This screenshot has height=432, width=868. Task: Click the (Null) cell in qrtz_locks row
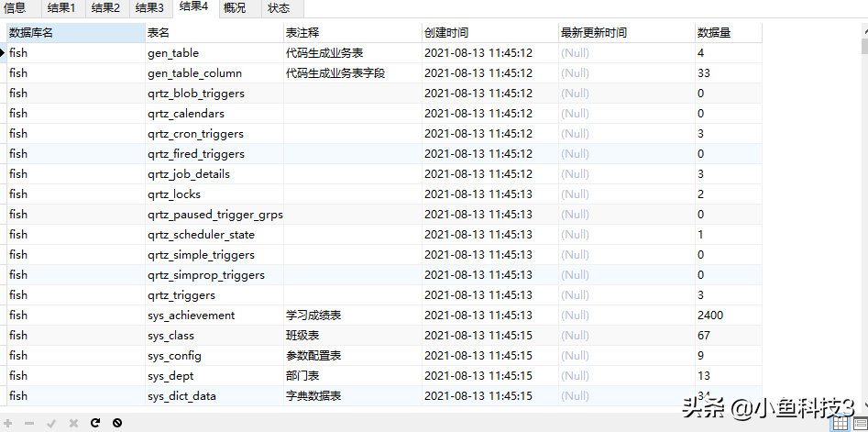pyautogui.click(x=627, y=194)
